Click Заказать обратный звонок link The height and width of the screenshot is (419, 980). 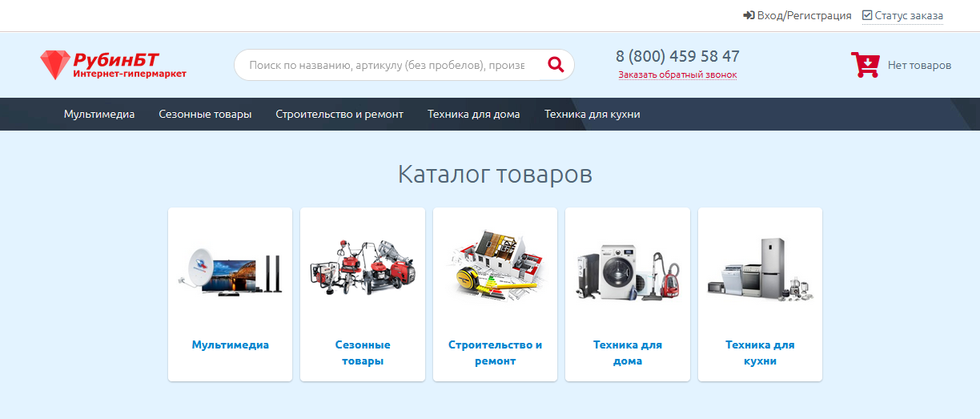click(x=677, y=75)
